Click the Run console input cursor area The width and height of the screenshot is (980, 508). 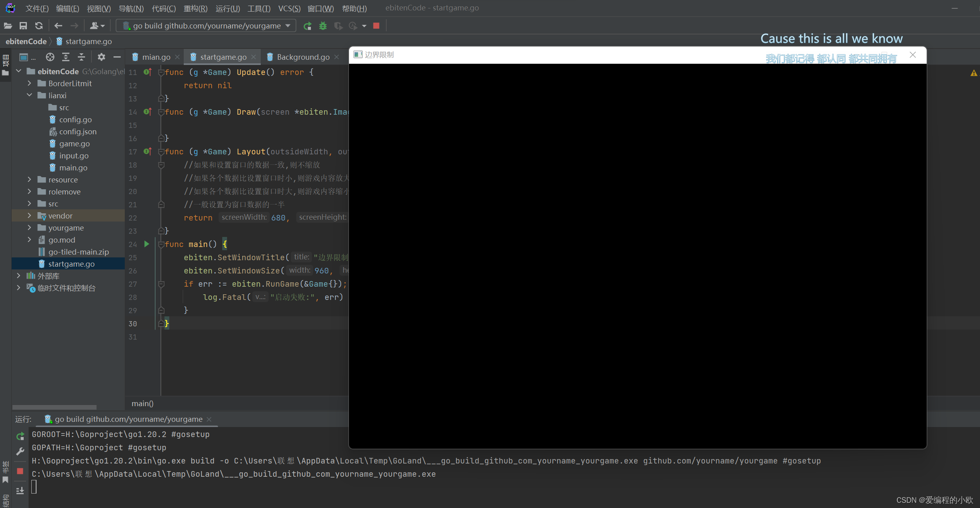[x=34, y=487]
